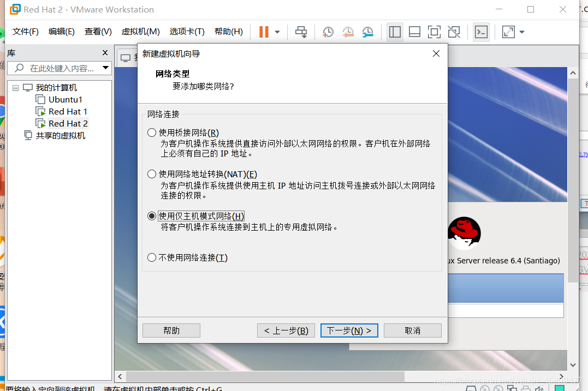
Task: Click the magnifier icon in library search
Action: tap(19, 68)
